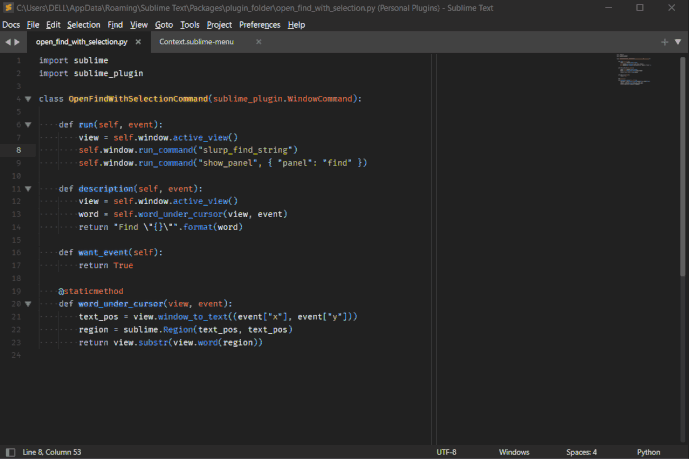Collapse the class OpenFindWithSelectionCommand fold arrow
689x459 pixels.
pyautogui.click(x=28, y=99)
